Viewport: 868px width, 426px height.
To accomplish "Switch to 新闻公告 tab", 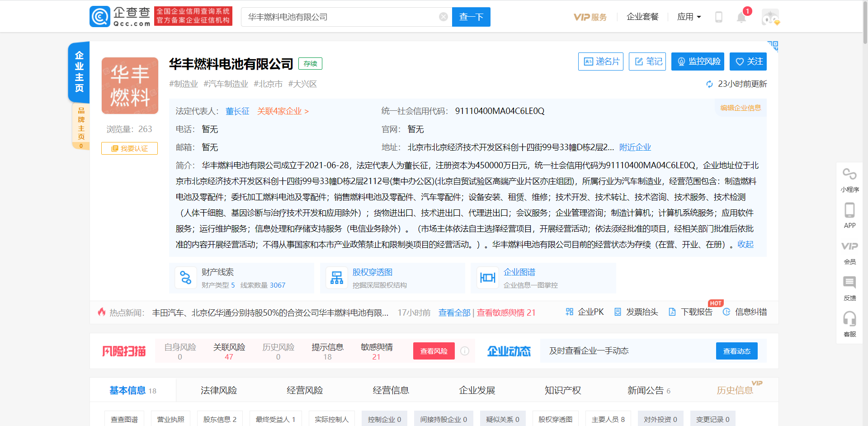I will click(x=649, y=390).
